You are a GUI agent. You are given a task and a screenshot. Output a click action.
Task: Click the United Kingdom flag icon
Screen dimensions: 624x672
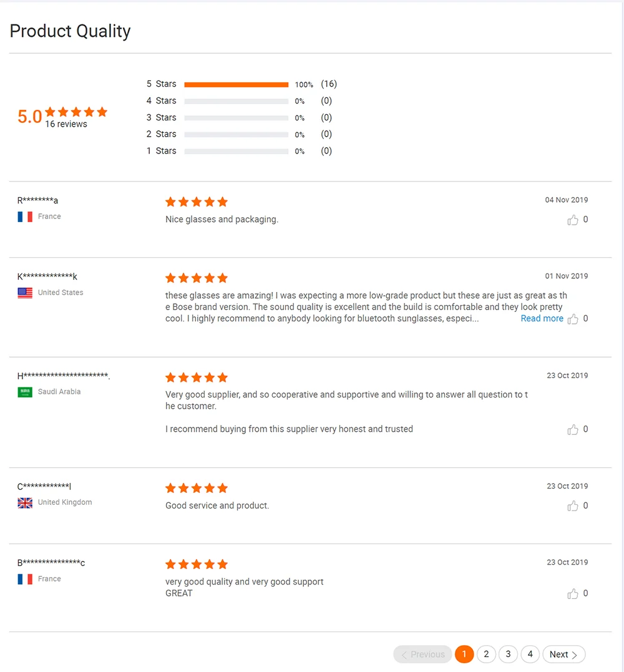[25, 503]
